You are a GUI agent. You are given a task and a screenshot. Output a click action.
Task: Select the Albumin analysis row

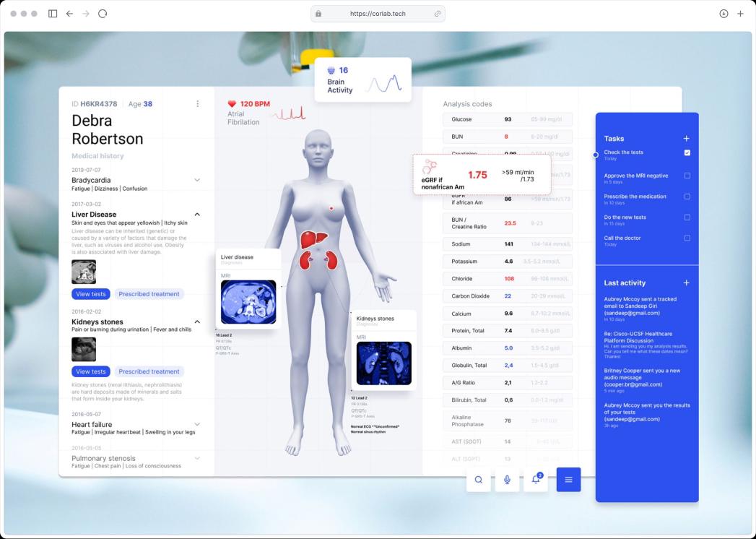point(507,348)
